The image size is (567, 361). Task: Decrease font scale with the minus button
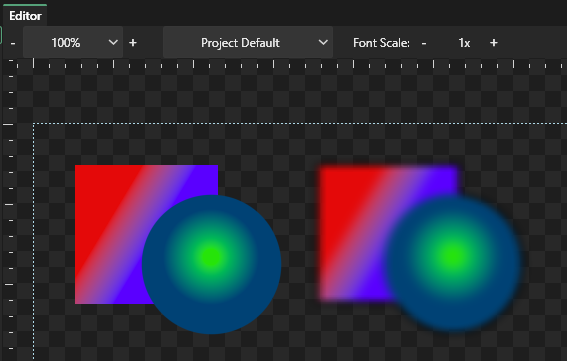pos(424,43)
